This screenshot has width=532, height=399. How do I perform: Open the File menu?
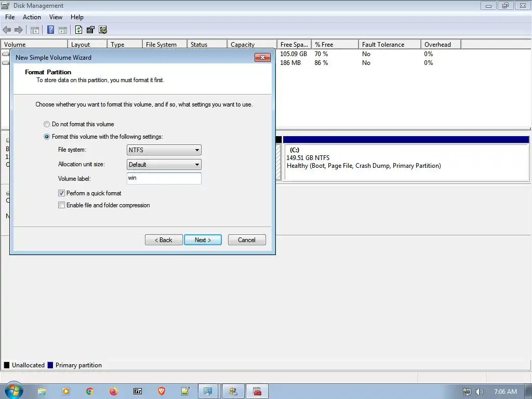[x=10, y=17]
